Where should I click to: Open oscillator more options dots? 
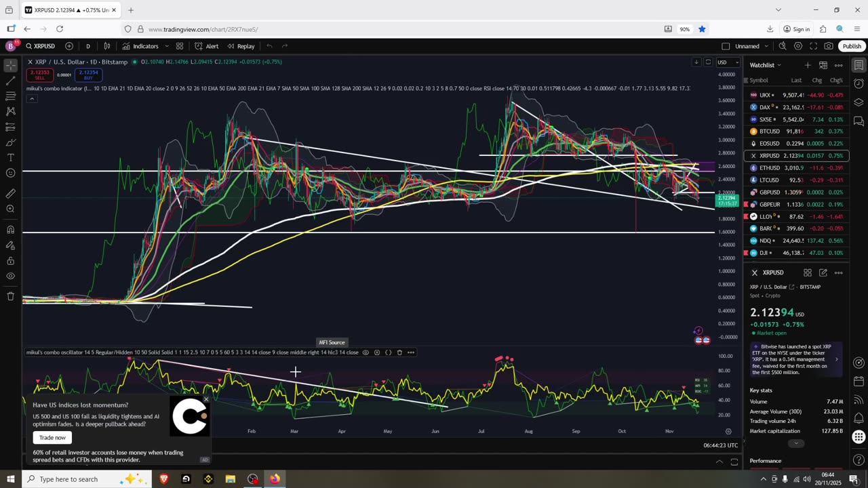coord(410,352)
